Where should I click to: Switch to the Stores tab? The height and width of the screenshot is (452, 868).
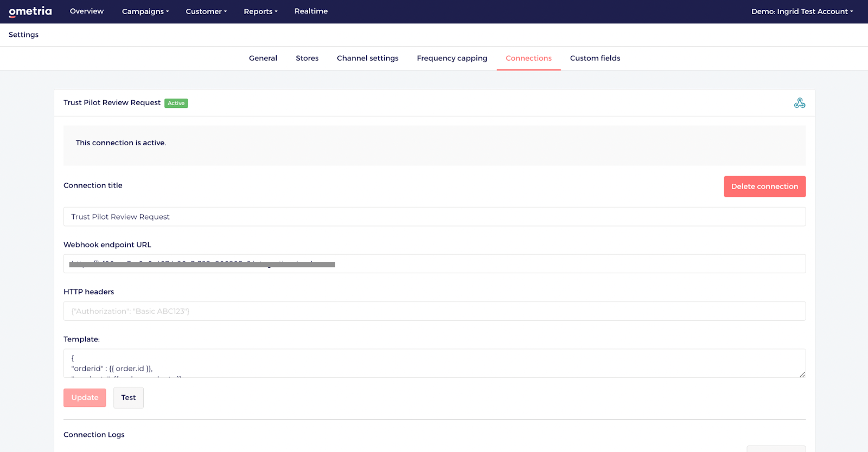(x=307, y=58)
